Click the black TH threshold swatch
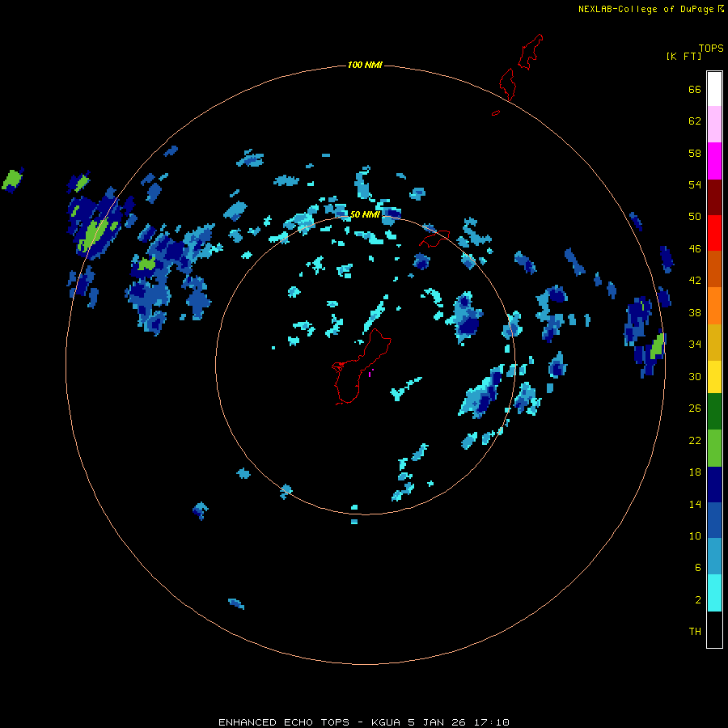Image resolution: width=728 pixels, height=728 pixels. pyautogui.click(x=714, y=629)
